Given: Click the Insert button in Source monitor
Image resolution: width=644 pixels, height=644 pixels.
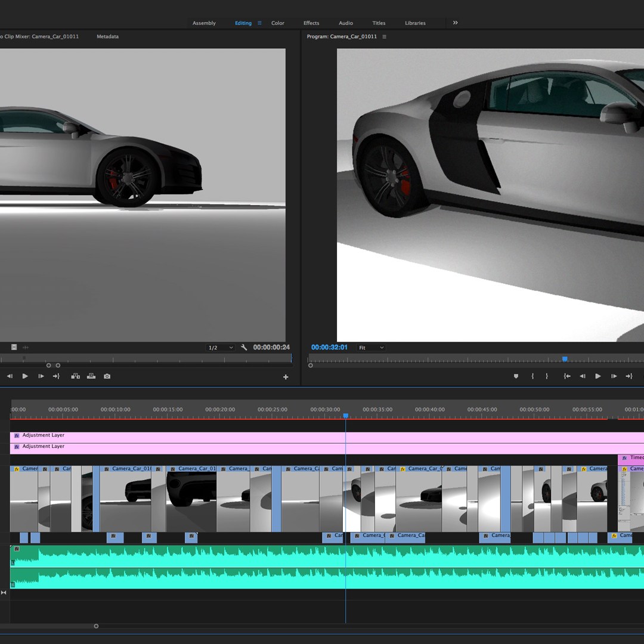Looking at the screenshot, I should pos(76,376).
